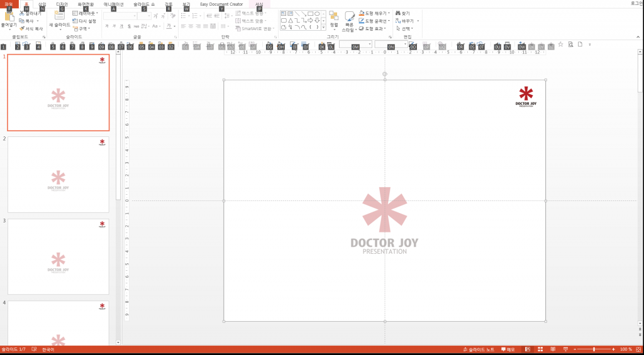
Task: Open Comments (메모) in status bar
Action: (x=508, y=349)
